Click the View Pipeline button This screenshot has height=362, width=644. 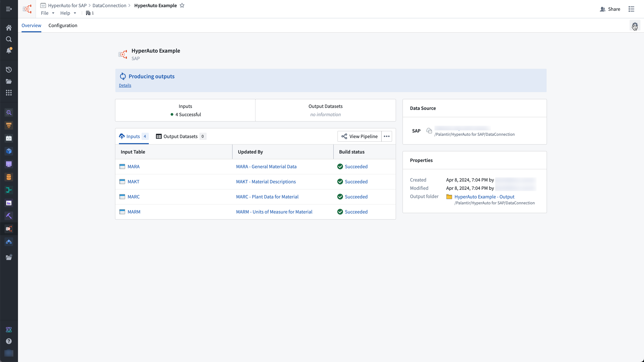(359, 136)
